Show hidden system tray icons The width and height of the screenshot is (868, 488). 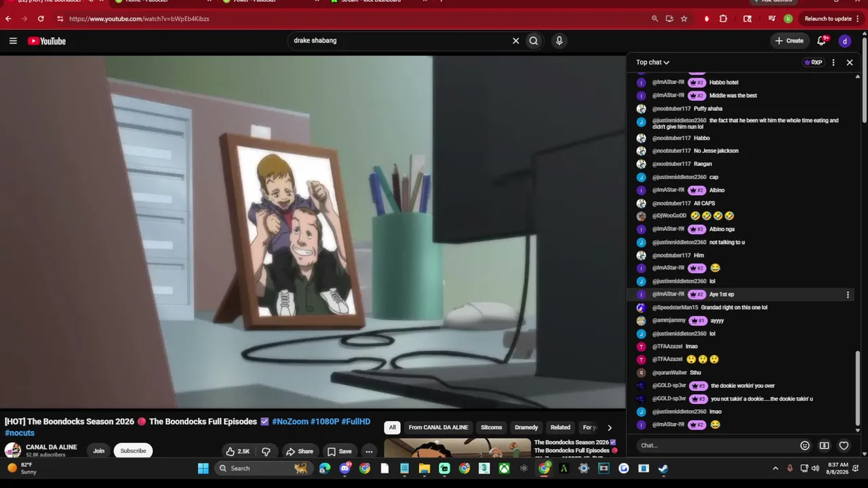point(776,468)
